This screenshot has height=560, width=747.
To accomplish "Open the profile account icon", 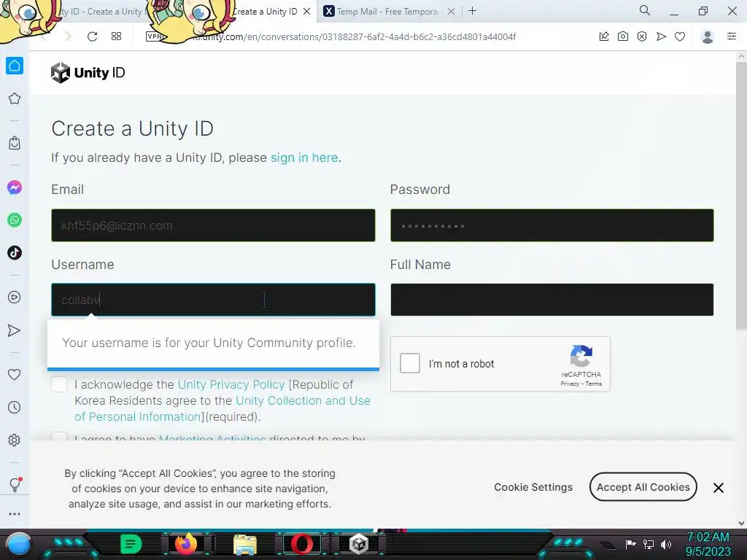I will 708,36.
